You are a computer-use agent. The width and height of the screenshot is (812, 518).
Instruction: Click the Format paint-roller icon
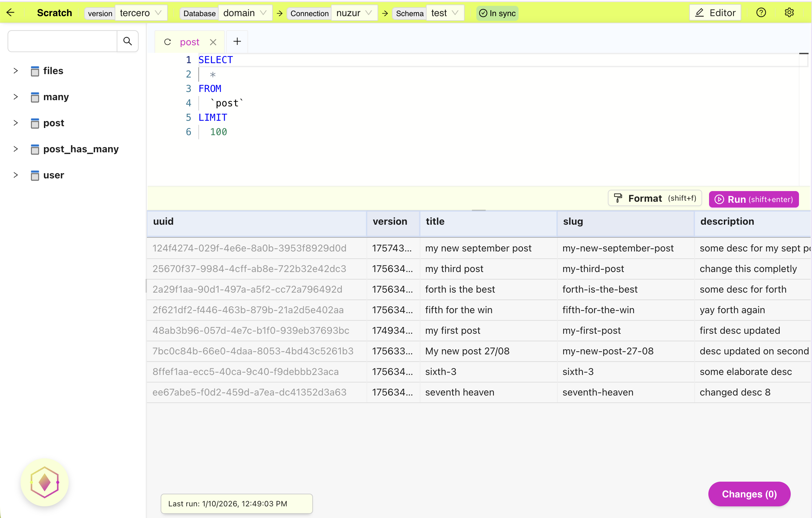click(618, 198)
